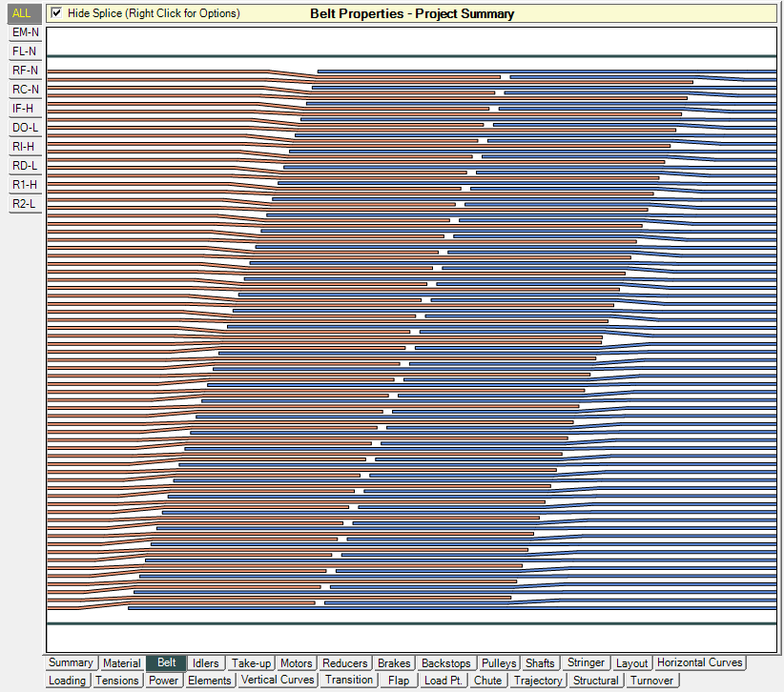Open the Summary tab
Viewport: 784px width, 692px height.
click(71, 663)
